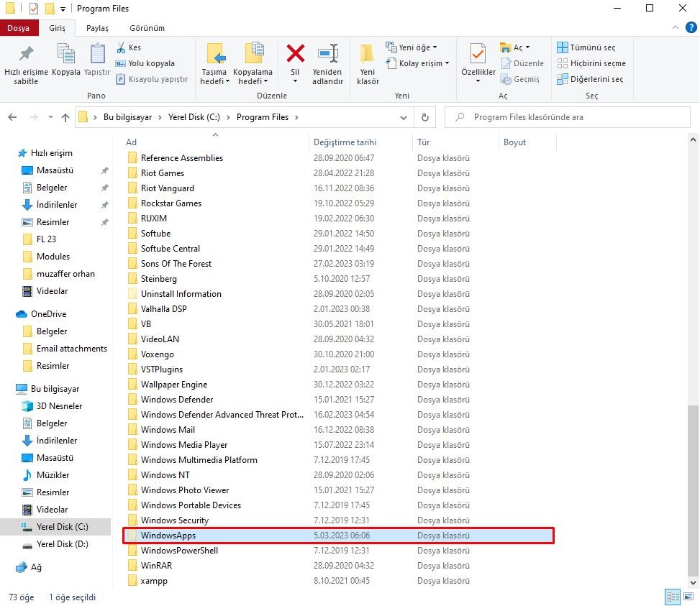
Task: Select the WindowsApps folder
Action: click(338, 536)
